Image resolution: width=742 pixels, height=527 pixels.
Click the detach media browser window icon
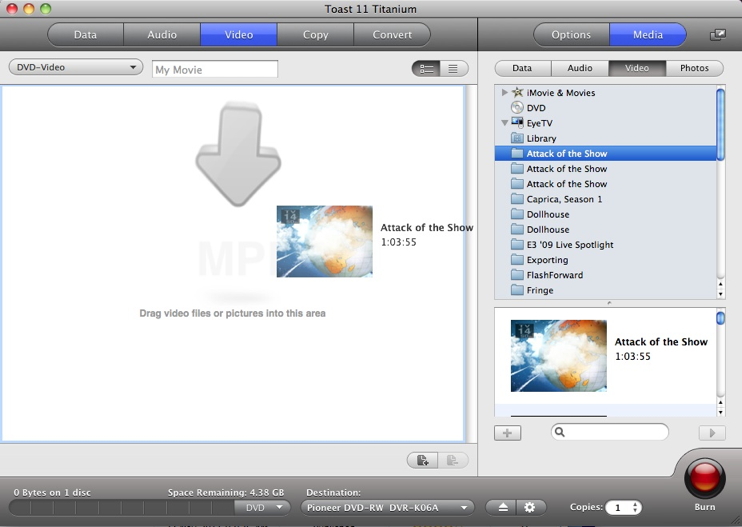pos(718,35)
